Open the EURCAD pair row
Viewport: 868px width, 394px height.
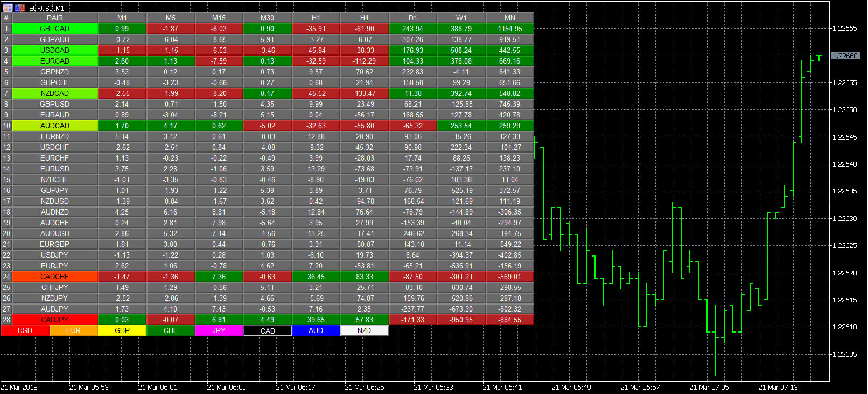coord(55,61)
